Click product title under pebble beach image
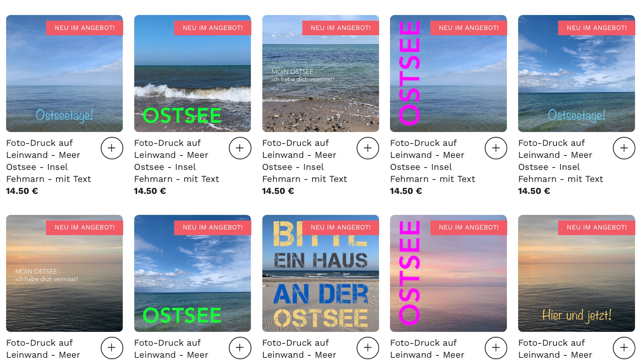 305,161
